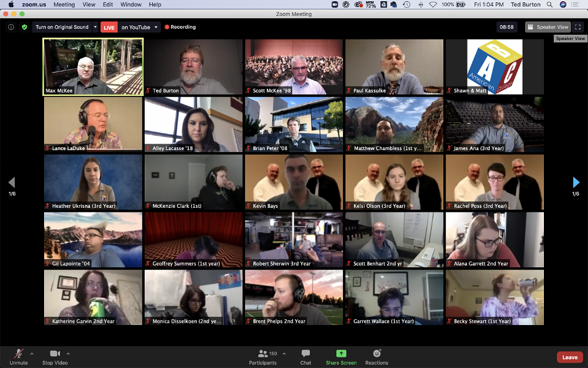The image size is (588, 368).
Task: Select Kevin Bays video tile
Action: coord(294,182)
